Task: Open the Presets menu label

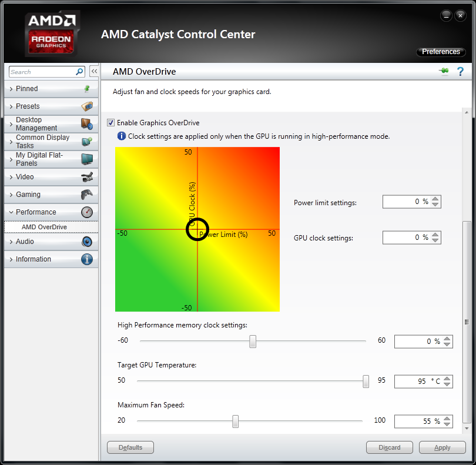Action: pyautogui.click(x=28, y=106)
